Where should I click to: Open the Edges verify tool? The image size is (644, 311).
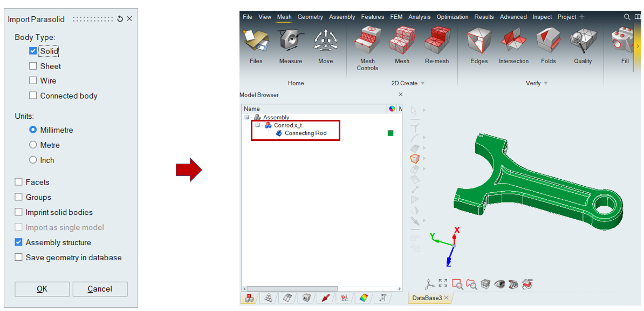pos(478,42)
